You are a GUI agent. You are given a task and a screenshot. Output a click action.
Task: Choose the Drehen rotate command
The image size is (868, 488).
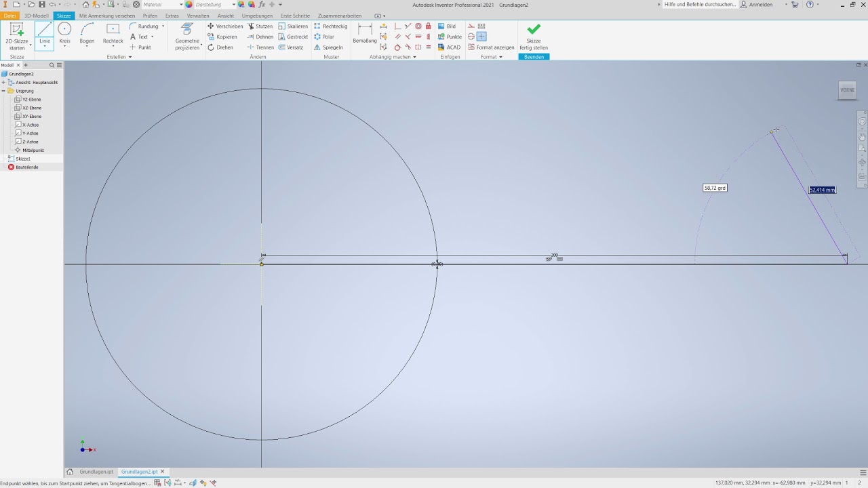point(220,47)
